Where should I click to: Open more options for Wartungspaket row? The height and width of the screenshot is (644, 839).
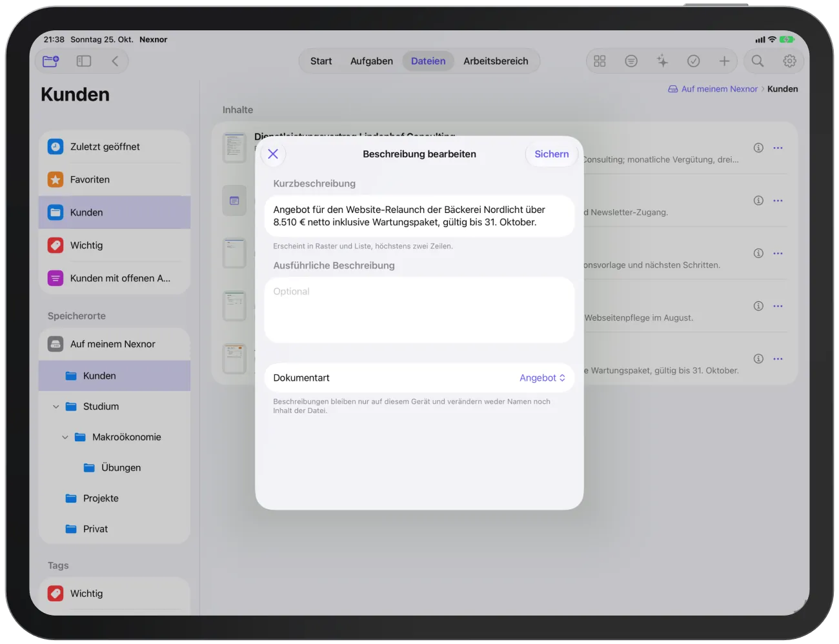[778, 359]
